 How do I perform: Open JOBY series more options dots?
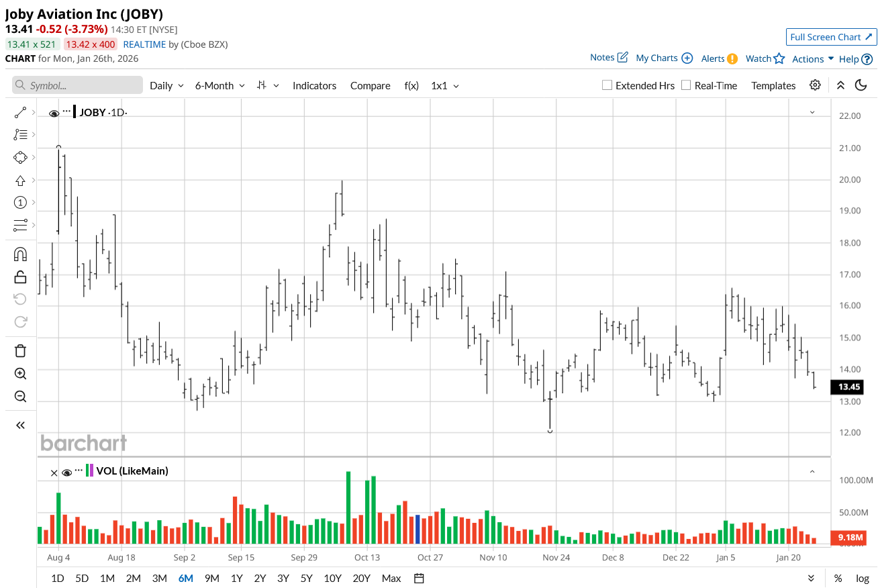click(x=66, y=111)
